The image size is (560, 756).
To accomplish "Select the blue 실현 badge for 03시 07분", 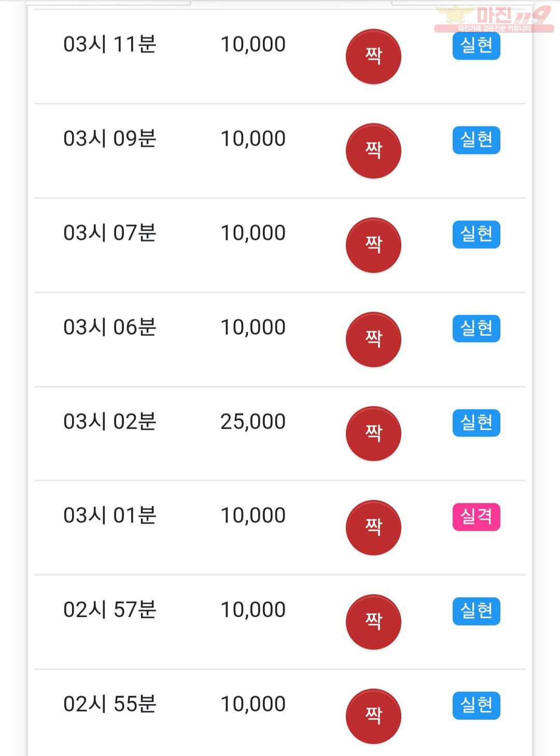I will click(477, 234).
